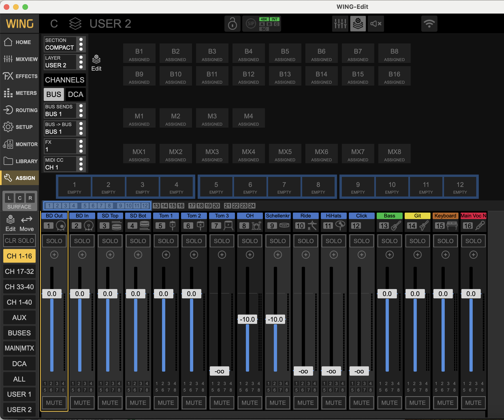The image size is (504, 420).
Task: Click the lock icon in the top bar
Action: tap(232, 24)
